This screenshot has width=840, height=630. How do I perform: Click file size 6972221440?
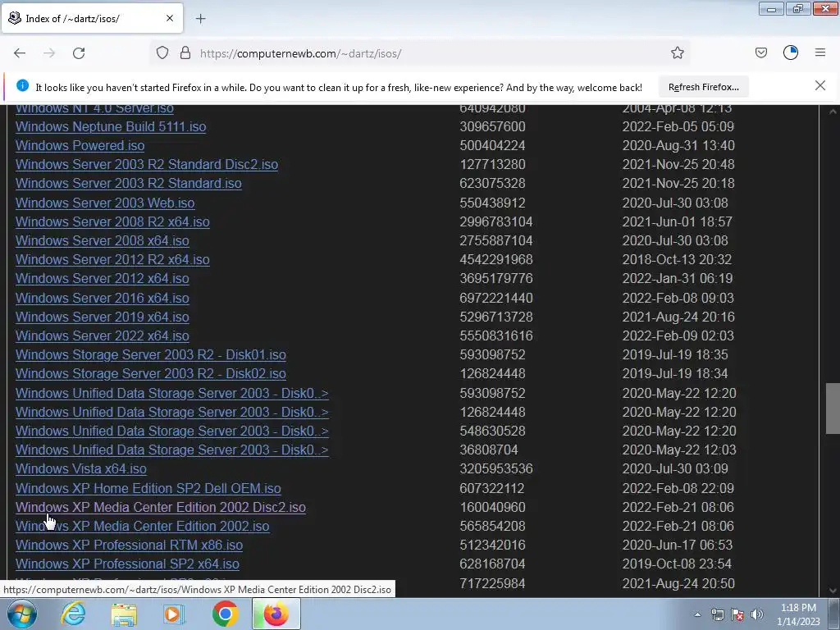pyautogui.click(x=496, y=298)
